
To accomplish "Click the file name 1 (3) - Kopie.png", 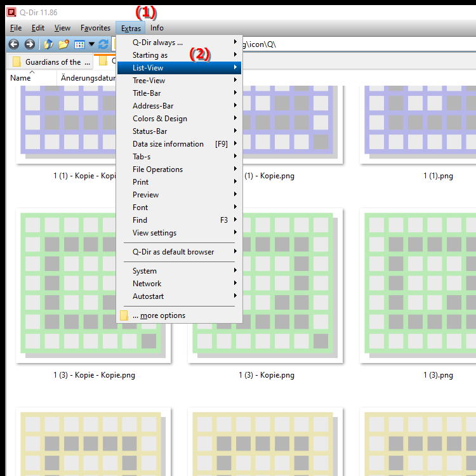I will pyautogui.click(x=266, y=375).
